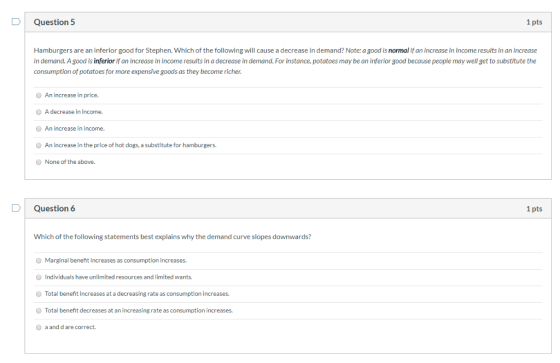
Task: Pick 'Total benefit increases at a decreasing rate'
Action: 39,294
